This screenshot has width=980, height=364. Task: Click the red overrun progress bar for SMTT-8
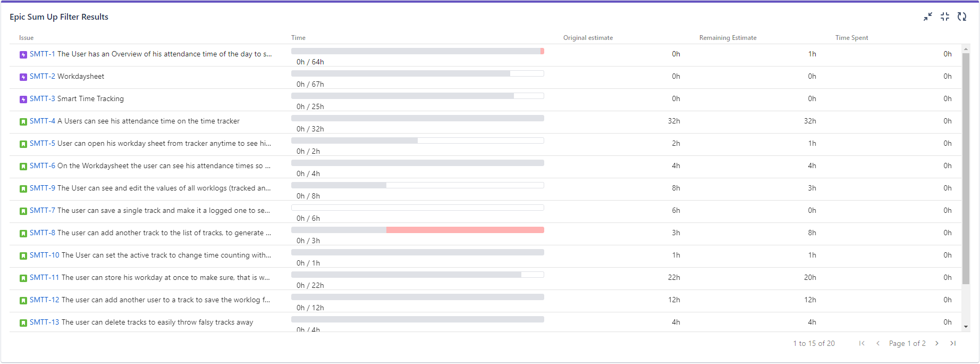point(465,229)
